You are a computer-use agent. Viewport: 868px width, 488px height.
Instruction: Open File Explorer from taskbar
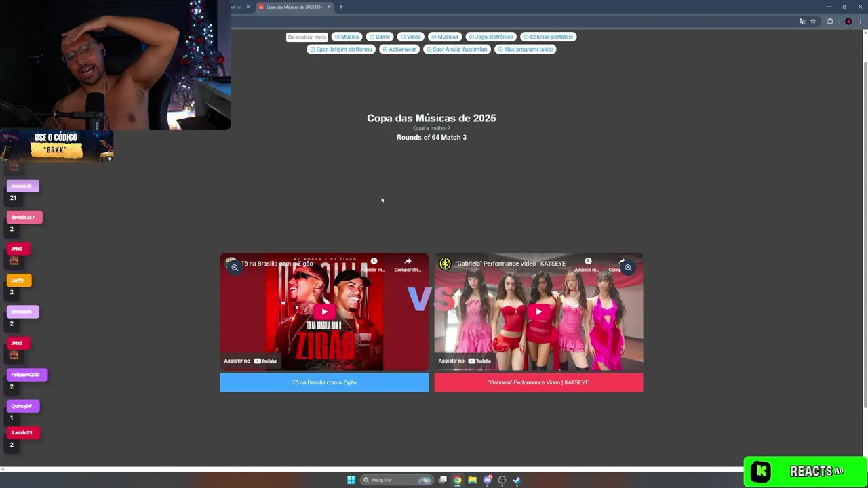point(473,480)
